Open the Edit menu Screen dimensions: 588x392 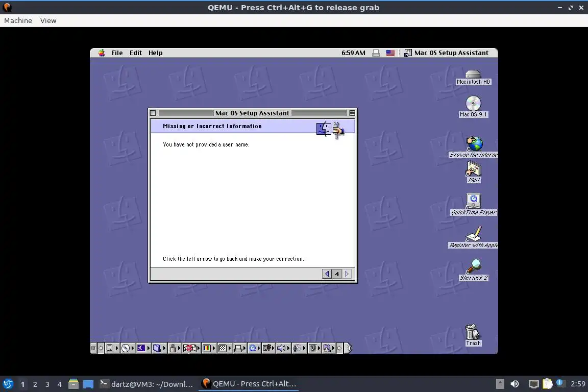[136, 53]
